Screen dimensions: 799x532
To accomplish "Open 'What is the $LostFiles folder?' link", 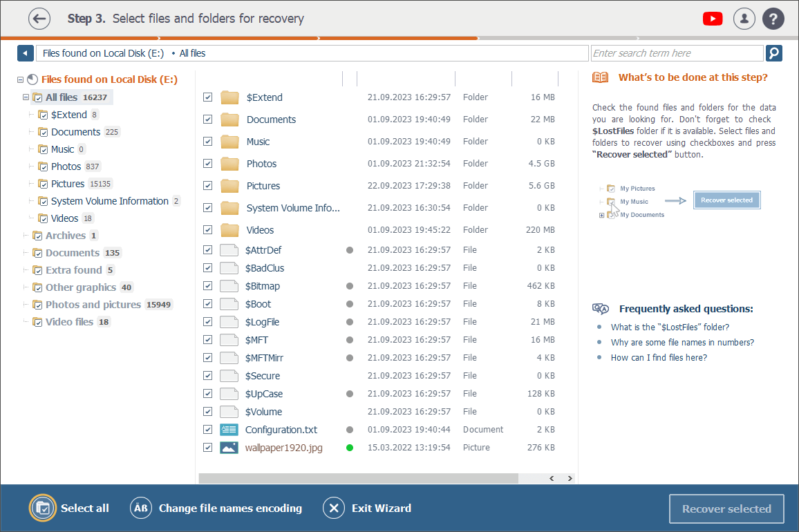I will [x=669, y=327].
